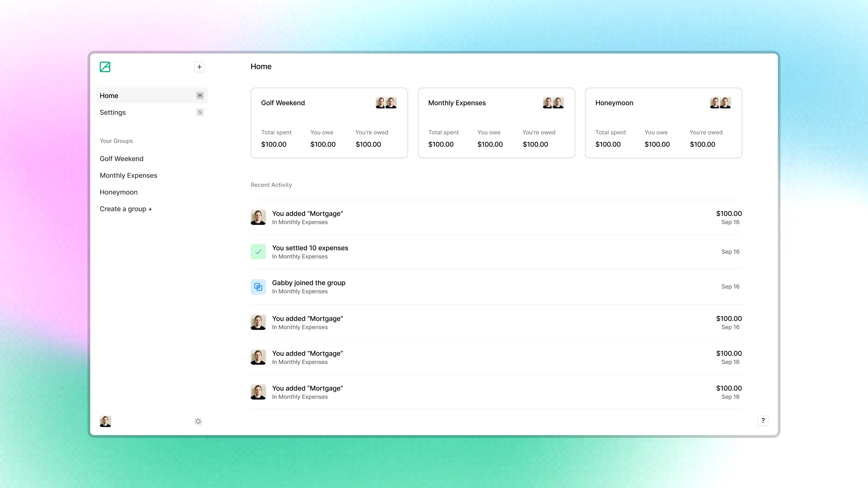The height and width of the screenshot is (488, 868).
Task: Open the Golf Weekend group
Action: click(x=122, y=158)
